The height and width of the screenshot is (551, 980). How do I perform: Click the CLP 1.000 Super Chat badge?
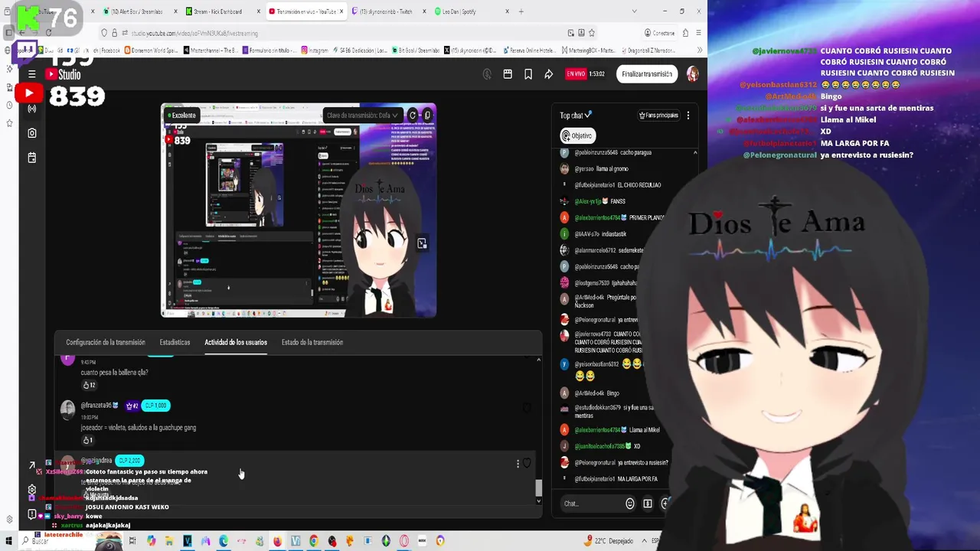[x=155, y=406]
